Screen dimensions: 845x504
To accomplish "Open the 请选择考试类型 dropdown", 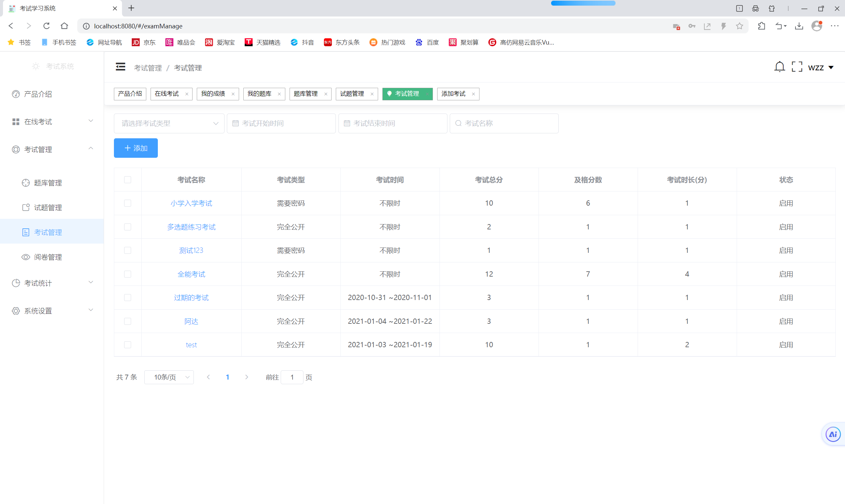I will 169,123.
